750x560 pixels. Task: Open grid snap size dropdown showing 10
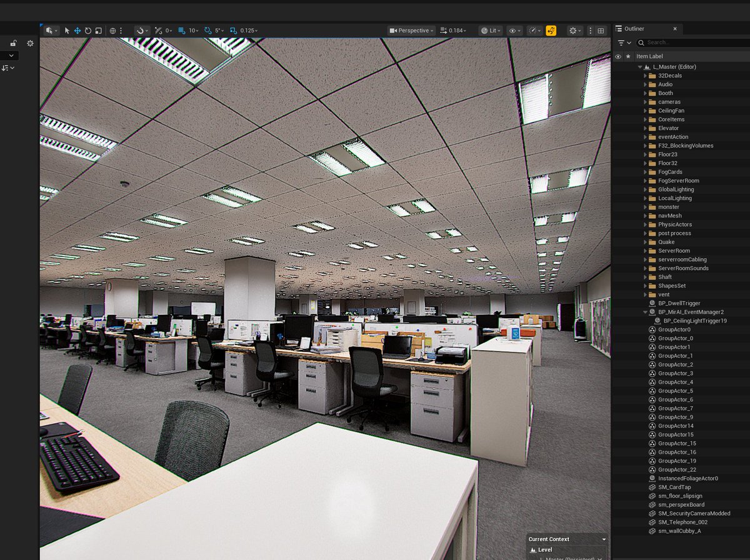pos(194,30)
